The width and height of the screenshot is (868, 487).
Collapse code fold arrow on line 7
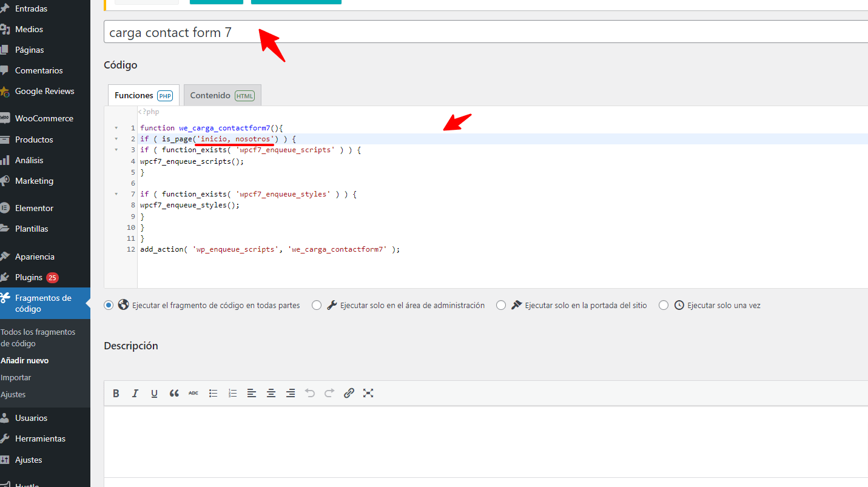coord(116,194)
